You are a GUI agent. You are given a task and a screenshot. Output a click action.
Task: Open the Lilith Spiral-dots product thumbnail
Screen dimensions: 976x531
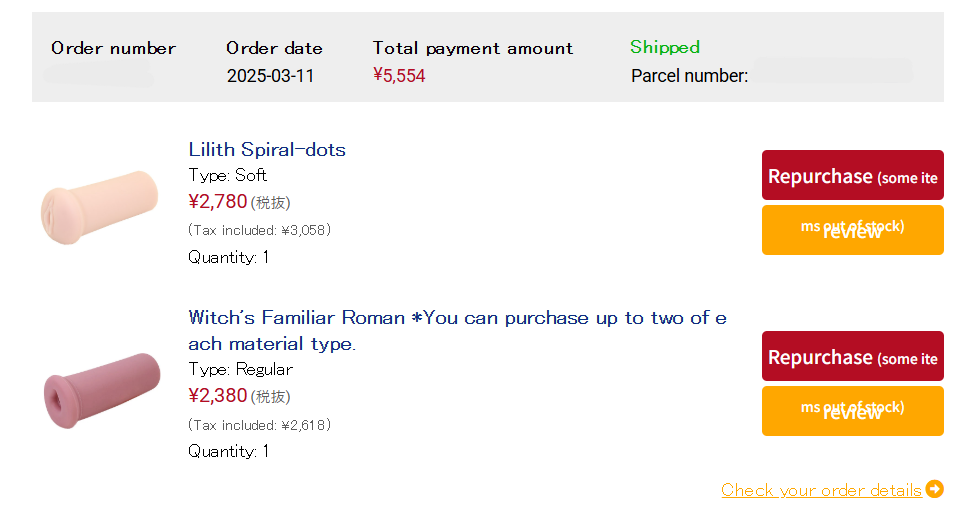pyautogui.click(x=100, y=207)
